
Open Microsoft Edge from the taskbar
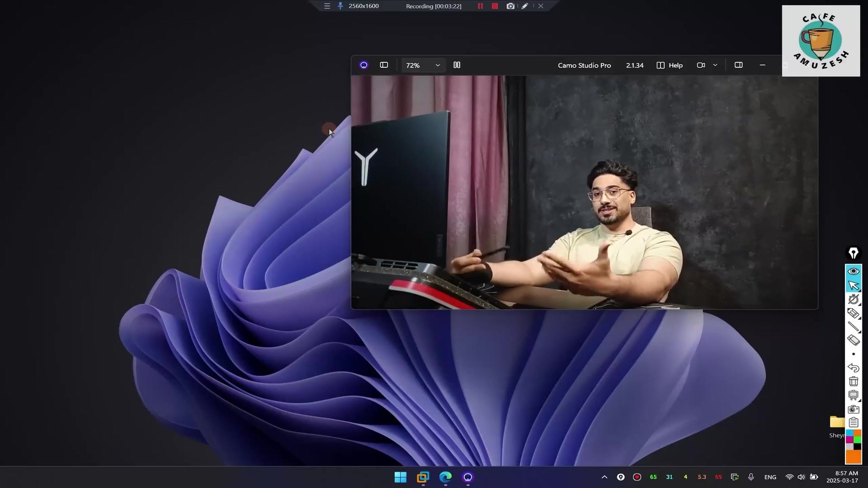point(446,477)
